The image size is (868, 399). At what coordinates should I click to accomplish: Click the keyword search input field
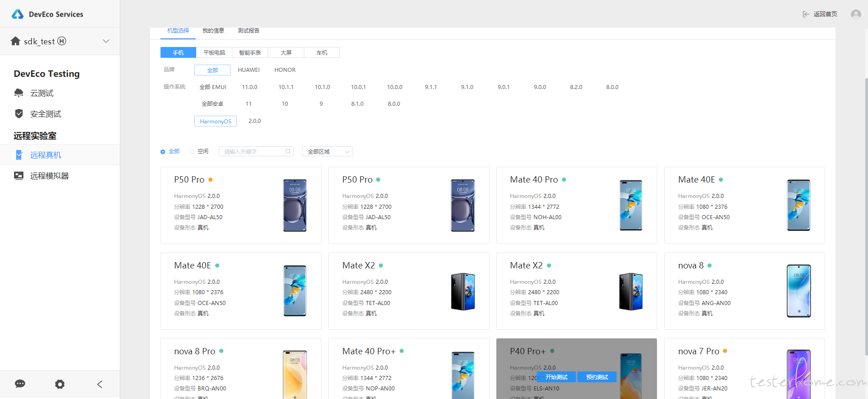256,151
